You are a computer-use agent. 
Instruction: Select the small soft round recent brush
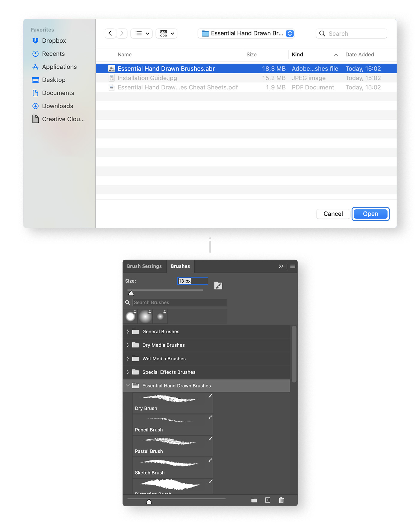[x=160, y=316]
